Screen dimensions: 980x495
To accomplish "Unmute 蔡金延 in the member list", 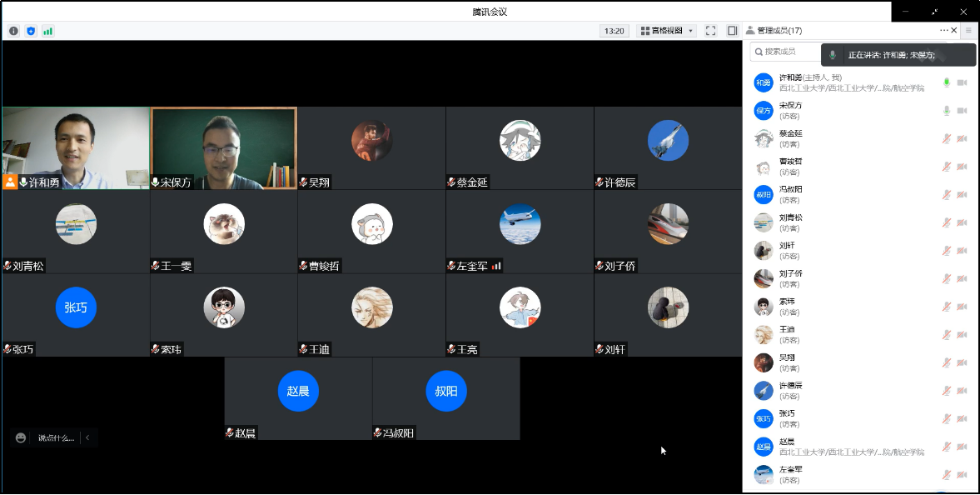I will 946,138.
